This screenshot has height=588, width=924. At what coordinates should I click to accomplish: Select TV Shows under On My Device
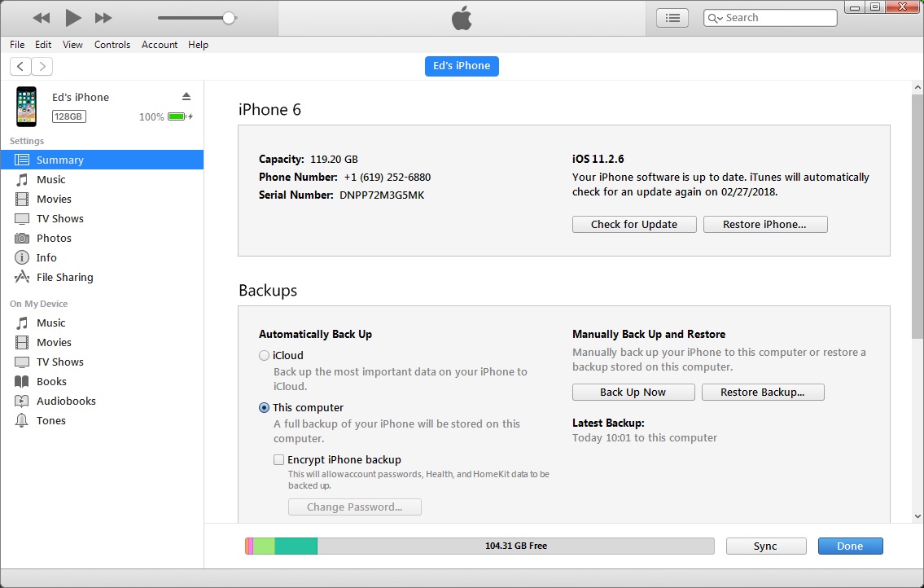click(60, 362)
